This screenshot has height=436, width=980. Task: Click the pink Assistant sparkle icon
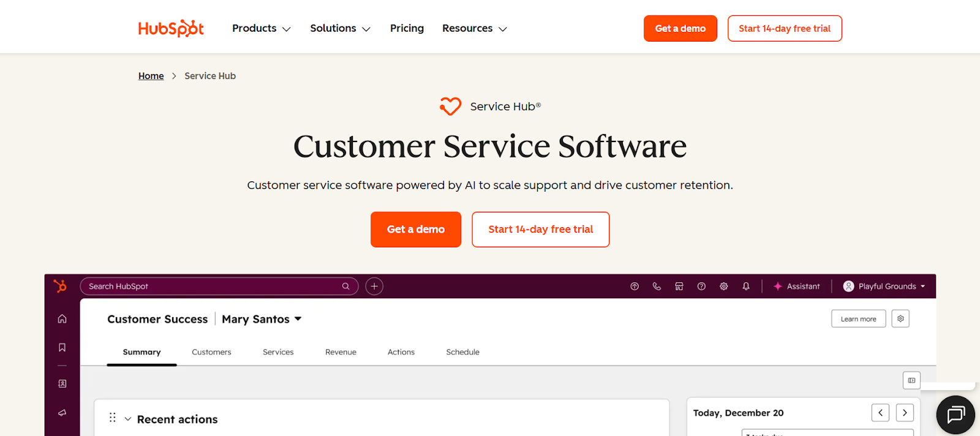pos(778,286)
